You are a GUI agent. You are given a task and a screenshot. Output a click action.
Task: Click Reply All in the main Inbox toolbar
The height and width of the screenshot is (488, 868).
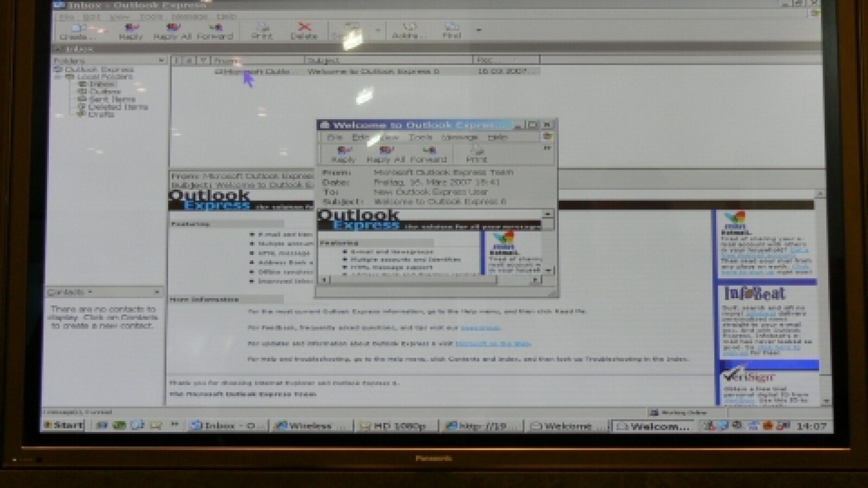pyautogui.click(x=172, y=31)
